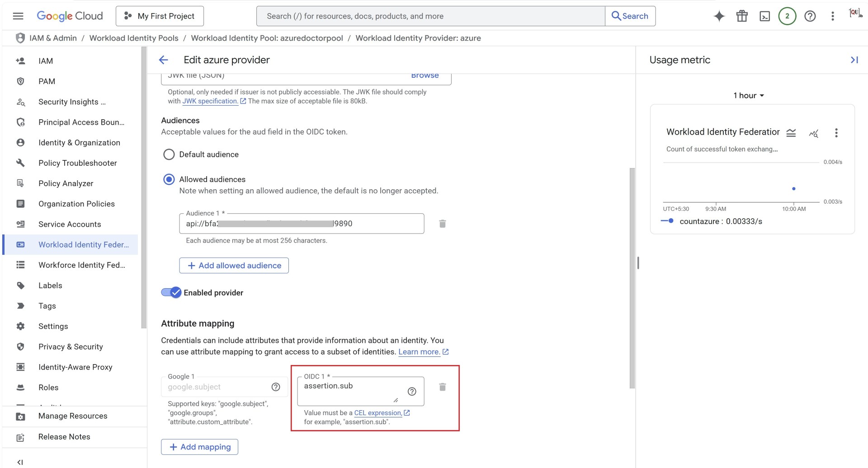The image size is (868, 468).
Task: Click the Settings gear icon in sidebar
Action: pyautogui.click(x=20, y=326)
